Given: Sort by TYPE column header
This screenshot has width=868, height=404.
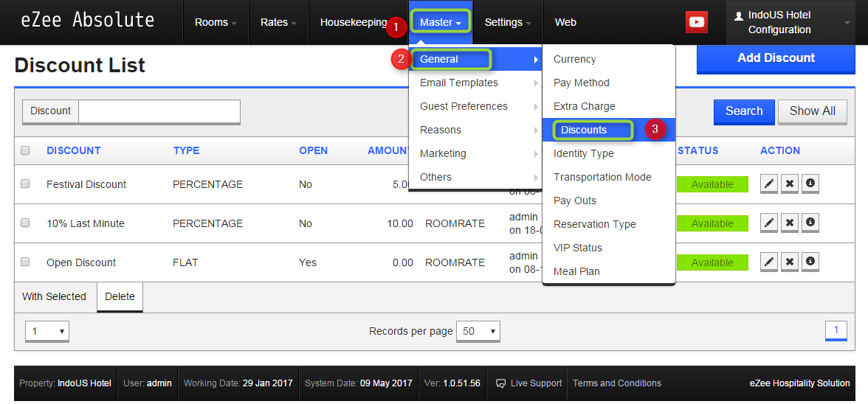Looking at the screenshot, I should pos(186,150).
